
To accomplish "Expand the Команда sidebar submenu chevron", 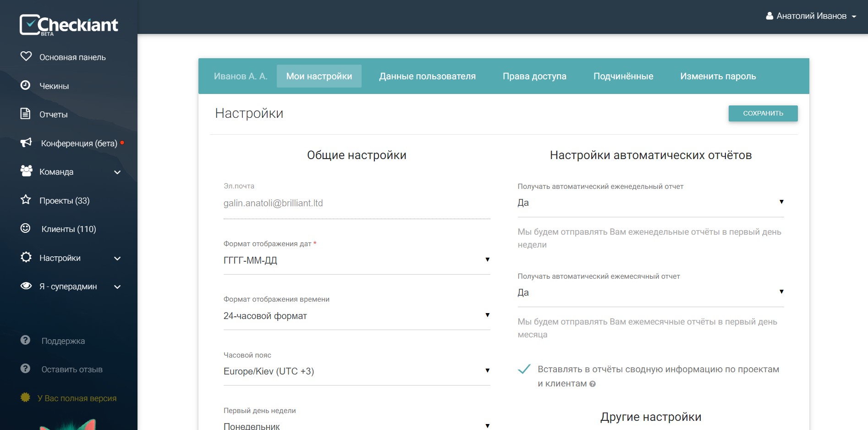I will (x=117, y=172).
